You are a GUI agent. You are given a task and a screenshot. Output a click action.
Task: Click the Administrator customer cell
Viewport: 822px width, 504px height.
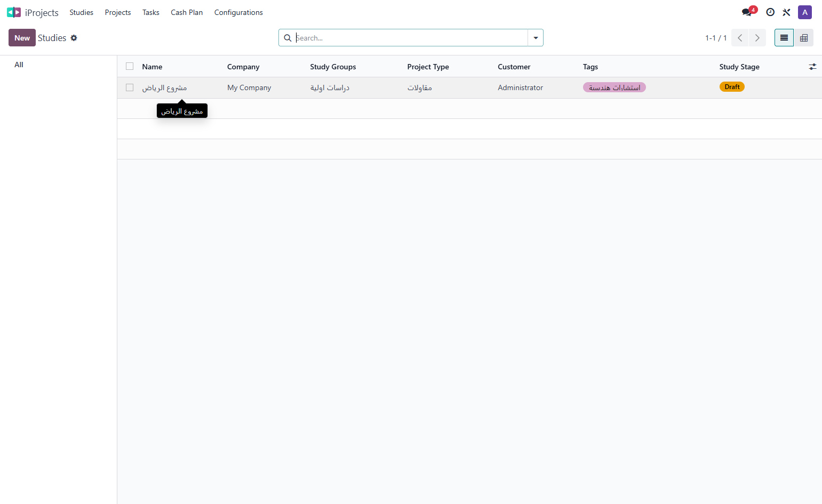click(521, 87)
